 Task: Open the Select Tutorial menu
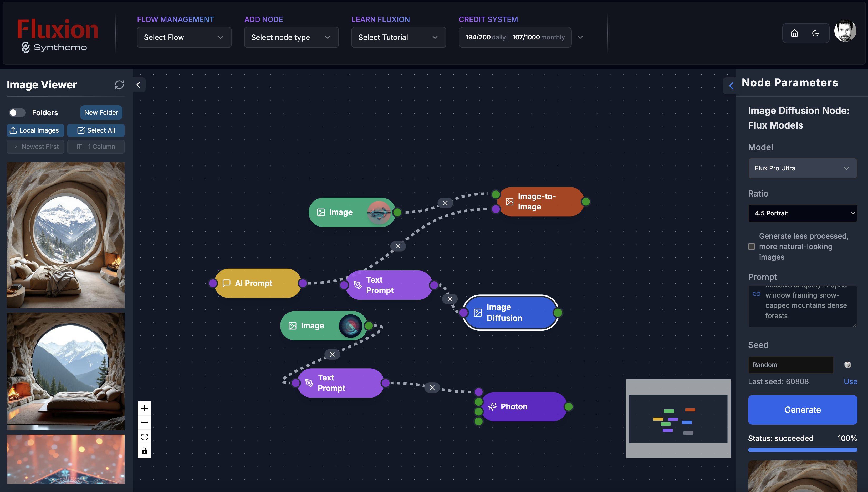pos(399,37)
